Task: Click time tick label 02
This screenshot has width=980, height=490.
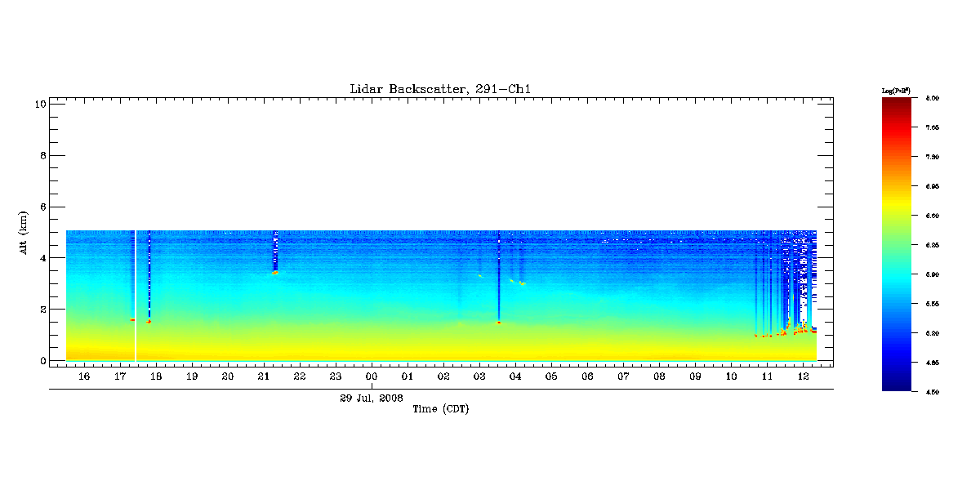Action: pyautogui.click(x=443, y=376)
